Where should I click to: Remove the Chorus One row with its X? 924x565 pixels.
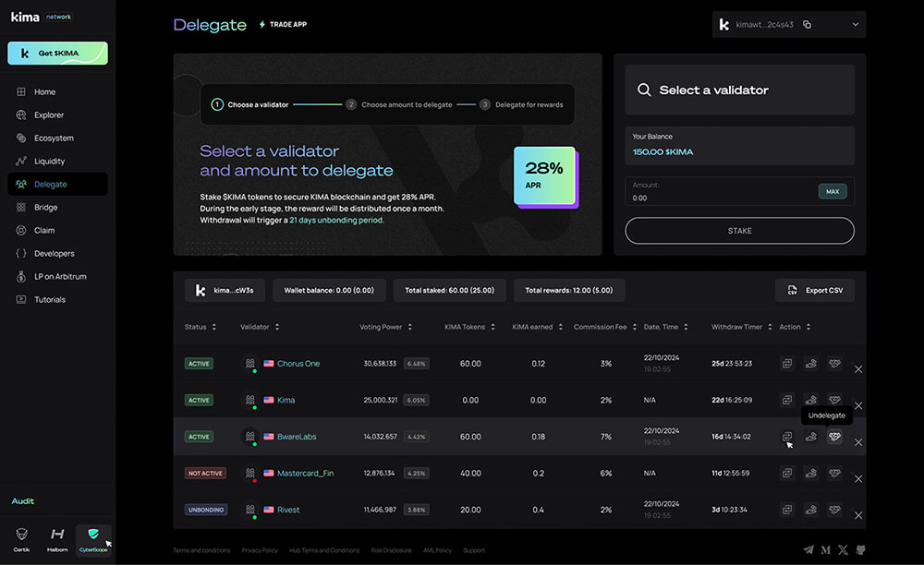858,369
